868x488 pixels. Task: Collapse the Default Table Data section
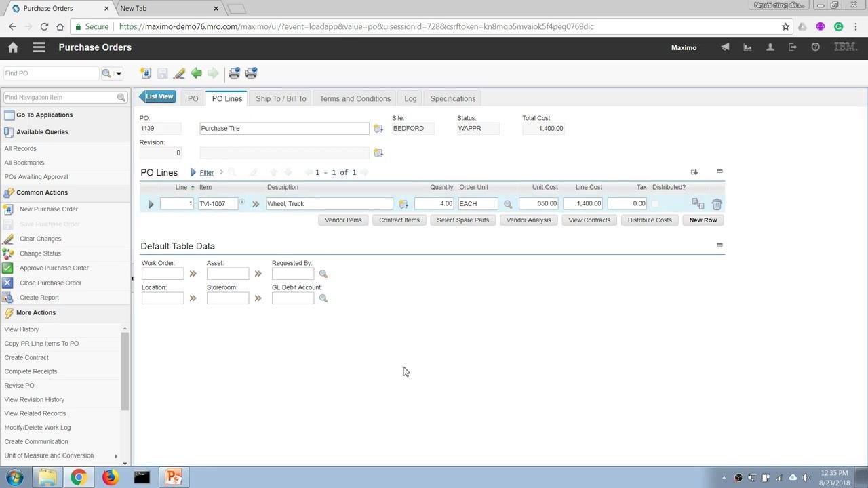pyautogui.click(x=719, y=245)
